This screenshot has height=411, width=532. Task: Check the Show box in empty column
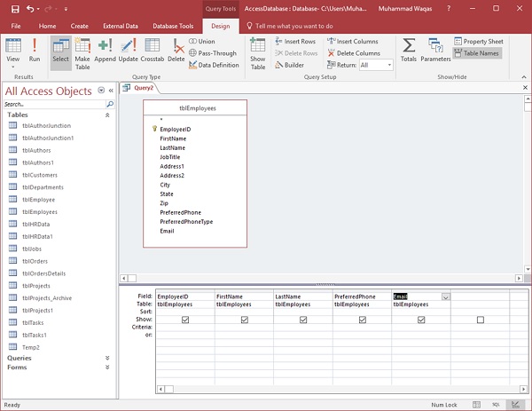480,320
